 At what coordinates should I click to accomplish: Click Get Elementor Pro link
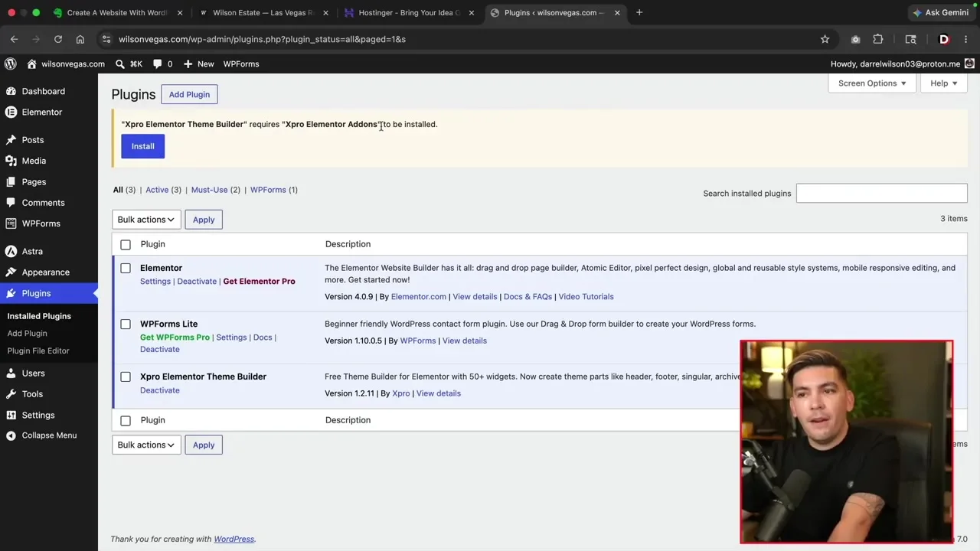tap(259, 282)
